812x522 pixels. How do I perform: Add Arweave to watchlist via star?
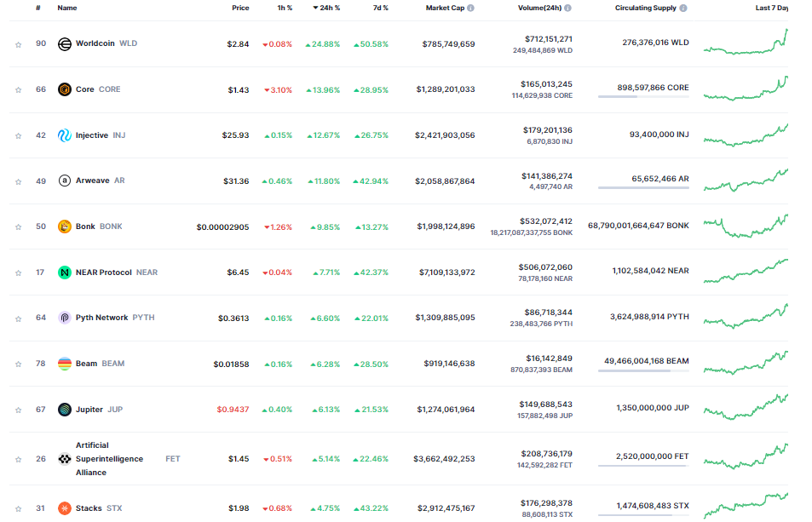click(x=18, y=181)
